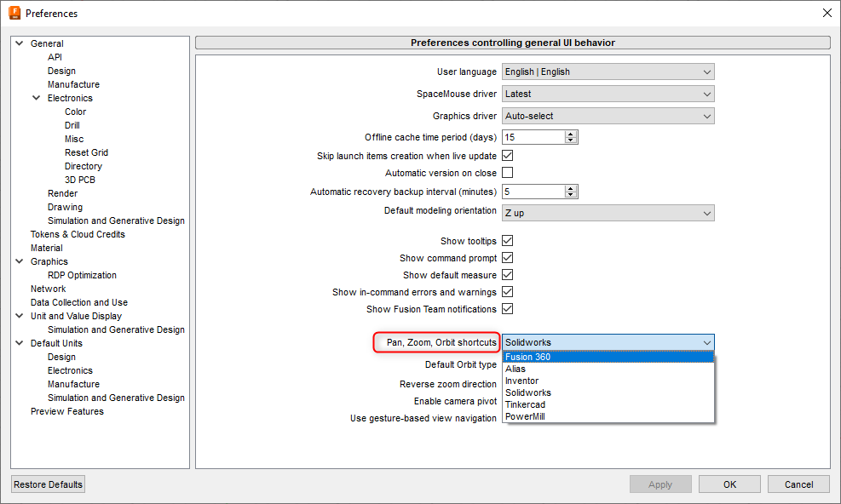Image resolution: width=841 pixels, height=504 pixels.
Task: Collapse the General preferences section
Action: [19, 43]
